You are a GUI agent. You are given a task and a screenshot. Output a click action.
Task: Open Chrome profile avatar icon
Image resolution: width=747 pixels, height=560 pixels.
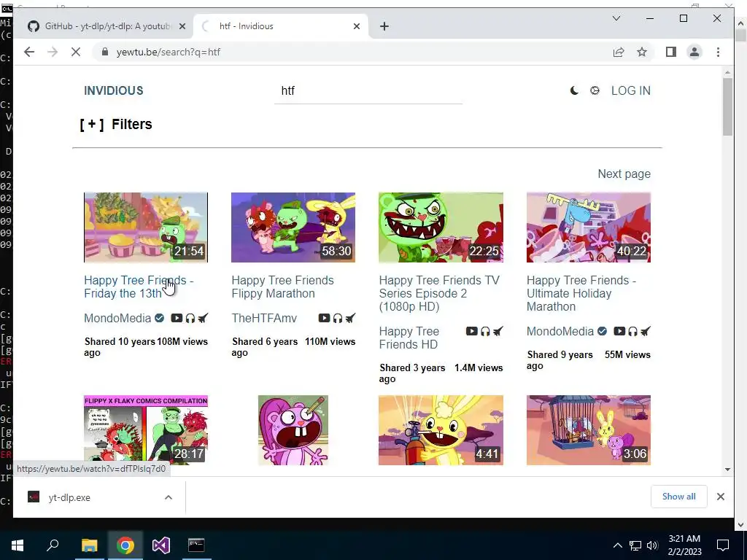click(694, 52)
